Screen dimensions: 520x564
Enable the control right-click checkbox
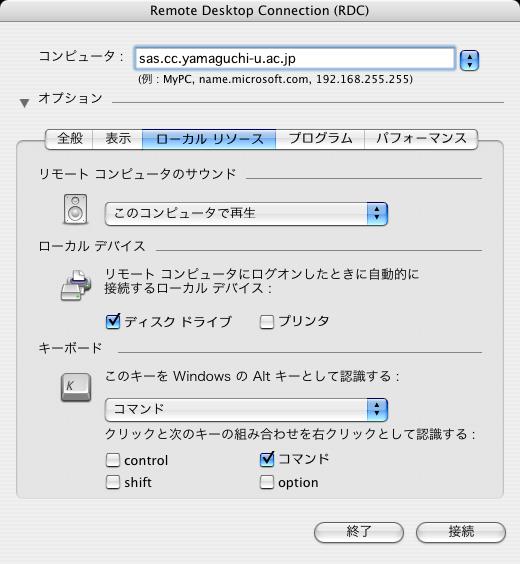113,460
